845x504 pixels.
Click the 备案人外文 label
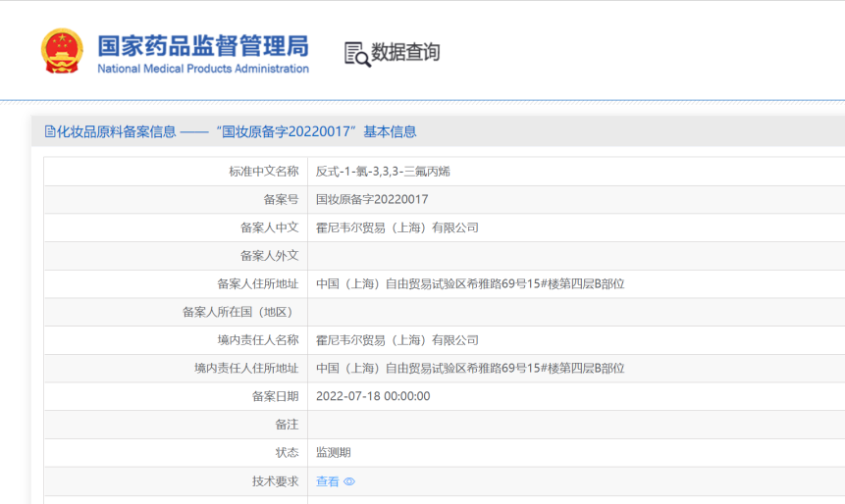270,256
